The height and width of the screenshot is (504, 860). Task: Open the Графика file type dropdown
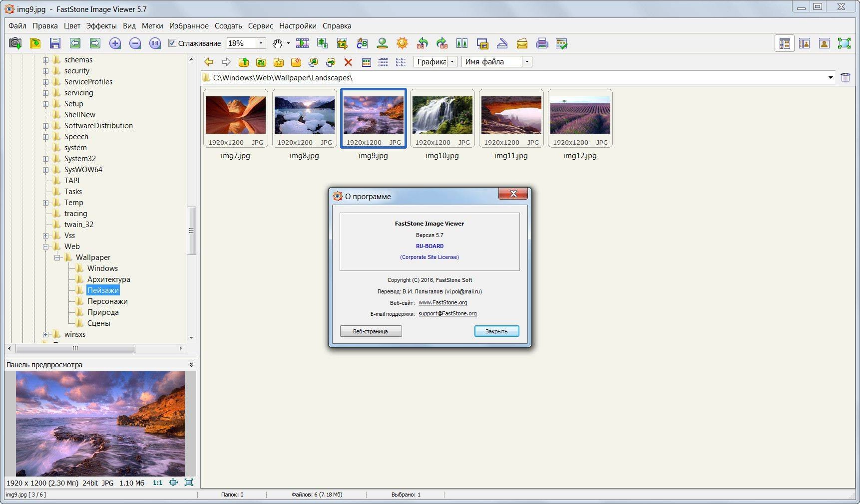tap(452, 62)
